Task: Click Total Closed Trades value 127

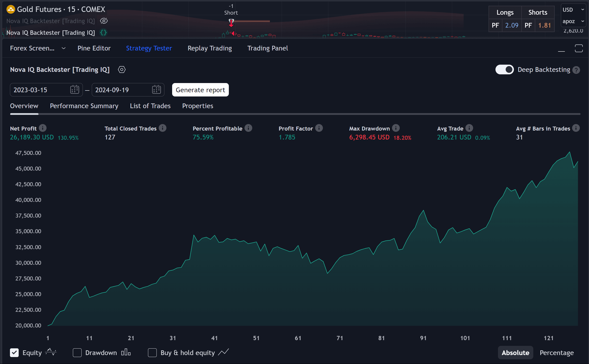Action: (110, 137)
